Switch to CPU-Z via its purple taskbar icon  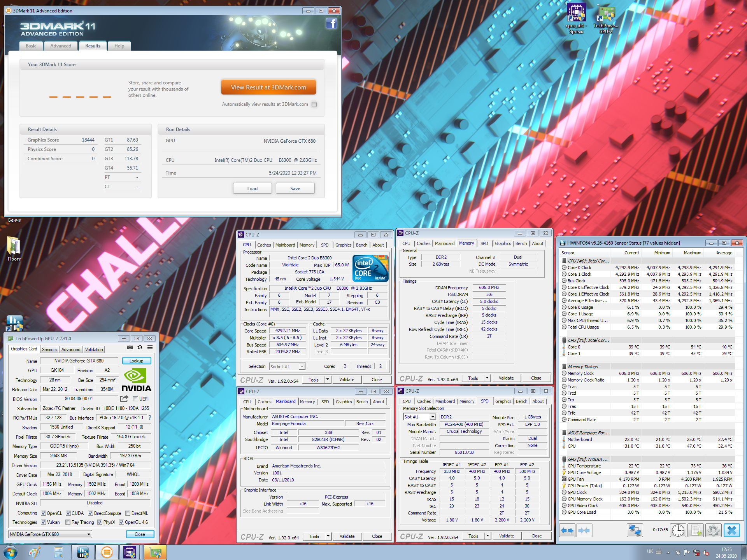click(x=130, y=552)
